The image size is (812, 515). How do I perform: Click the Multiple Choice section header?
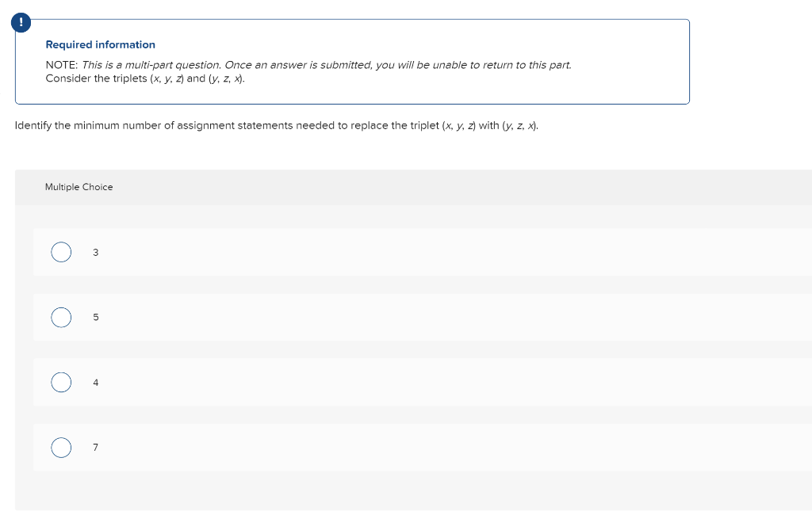[79, 187]
